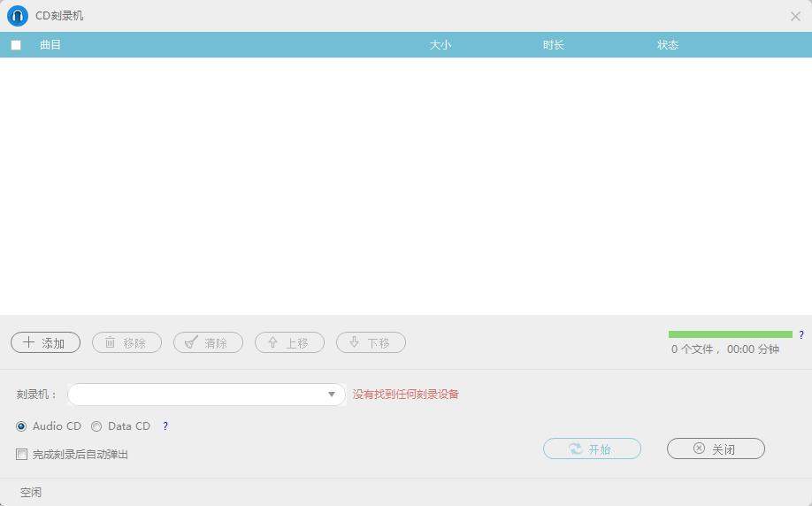Click the 时长 column header
Viewport: 812px width, 506px height.
(x=554, y=45)
